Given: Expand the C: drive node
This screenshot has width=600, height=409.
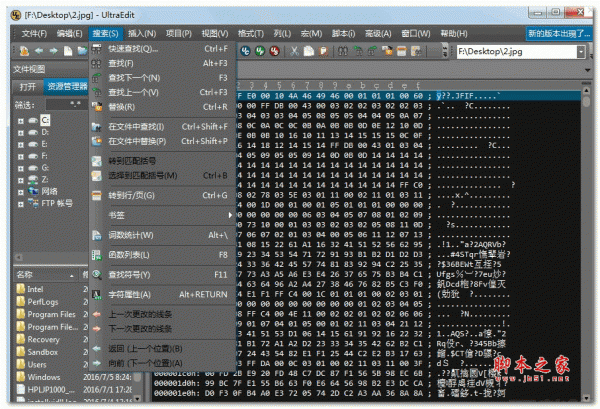Looking at the screenshot, I should click(21, 121).
